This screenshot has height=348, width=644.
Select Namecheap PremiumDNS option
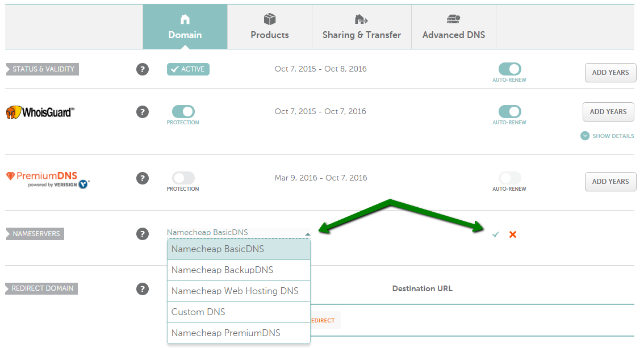(x=239, y=333)
